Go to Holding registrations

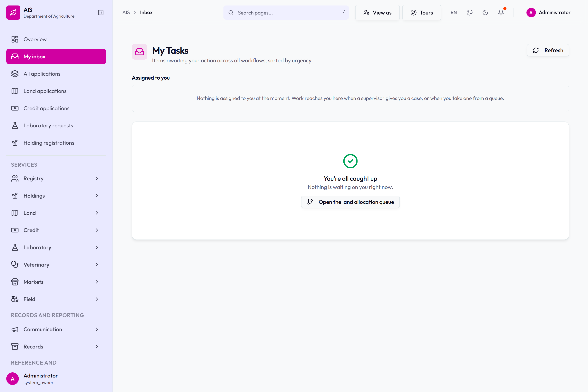[56, 143]
